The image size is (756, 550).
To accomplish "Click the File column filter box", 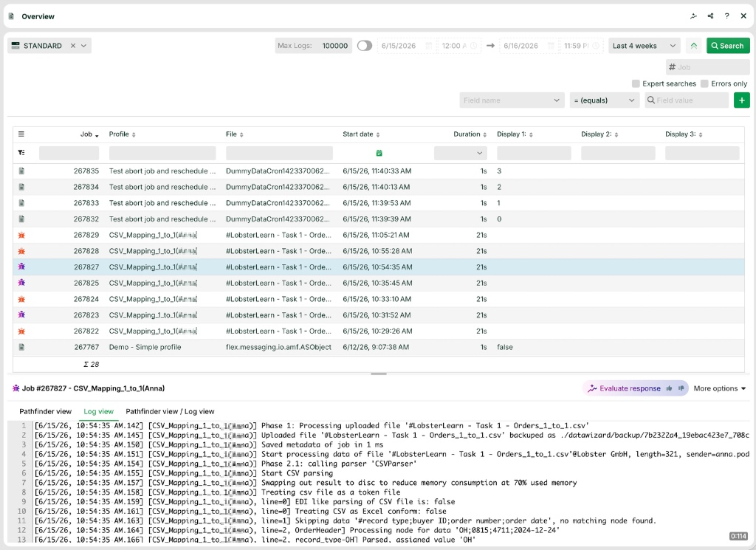I will tap(279, 154).
